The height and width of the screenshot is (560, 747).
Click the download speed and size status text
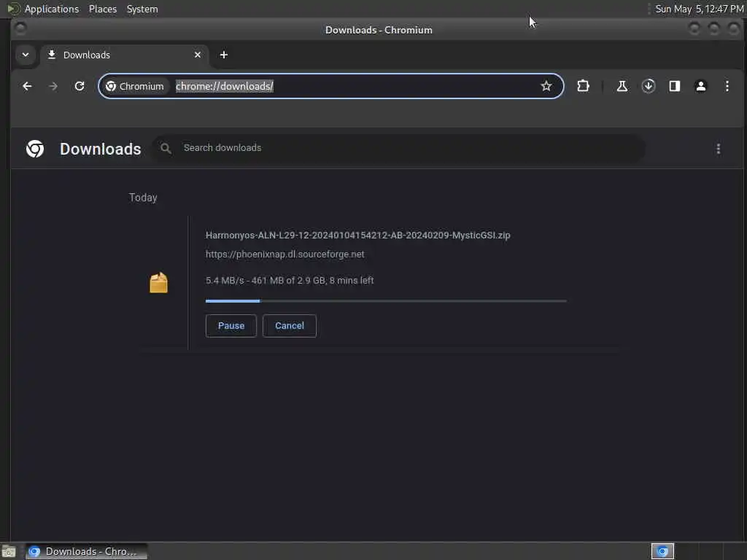tap(290, 281)
